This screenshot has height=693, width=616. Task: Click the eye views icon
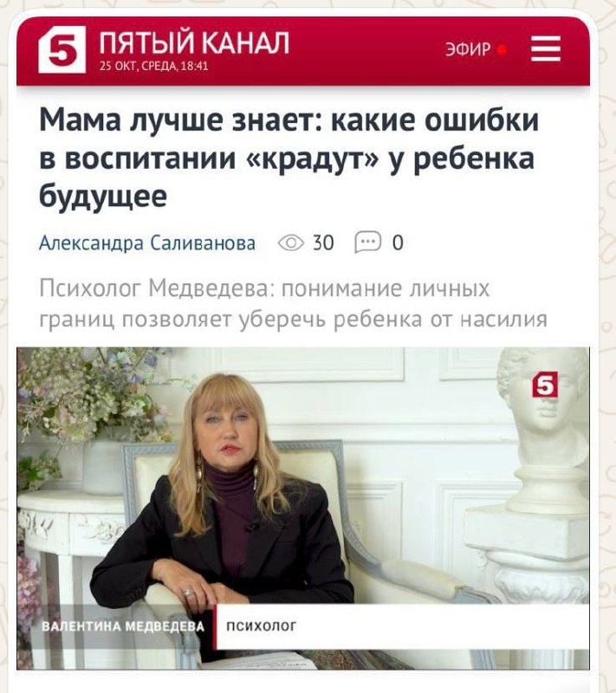point(291,243)
